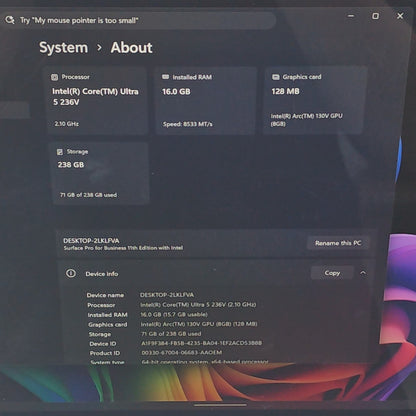Minimize the Settings window
Image resolution: width=416 pixels, height=416 pixels.
pyautogui.click(x=351, y=16)
